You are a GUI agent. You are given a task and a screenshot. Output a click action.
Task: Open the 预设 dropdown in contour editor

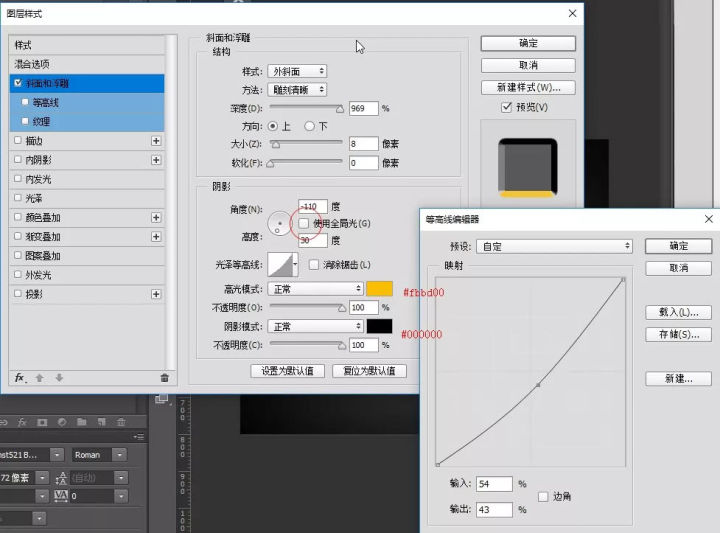555,246
